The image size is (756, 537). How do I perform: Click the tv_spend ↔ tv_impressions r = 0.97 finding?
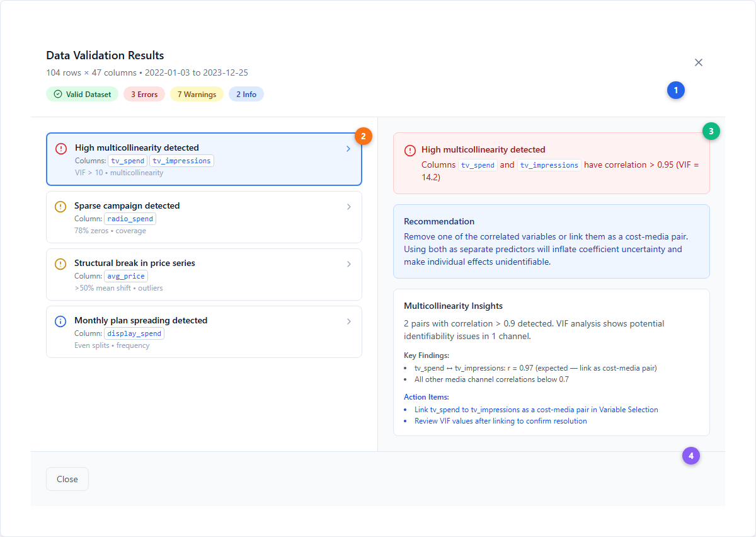pos(535,368)
